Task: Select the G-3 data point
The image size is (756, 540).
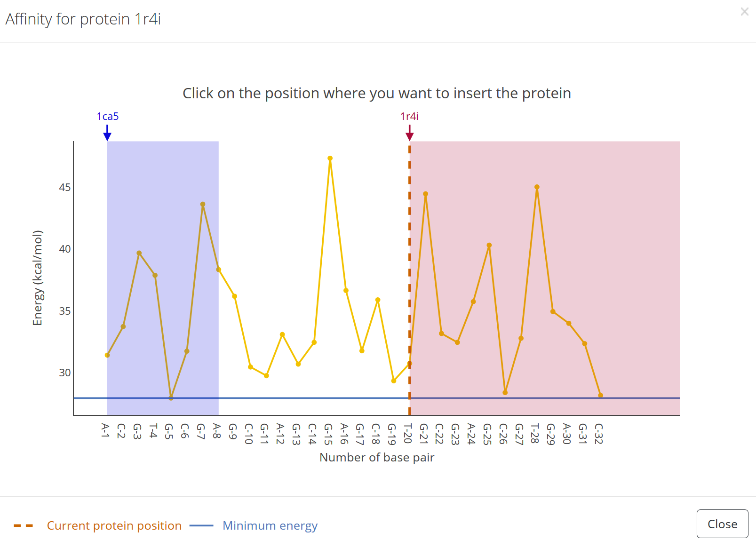Action: tap(139, 253)
